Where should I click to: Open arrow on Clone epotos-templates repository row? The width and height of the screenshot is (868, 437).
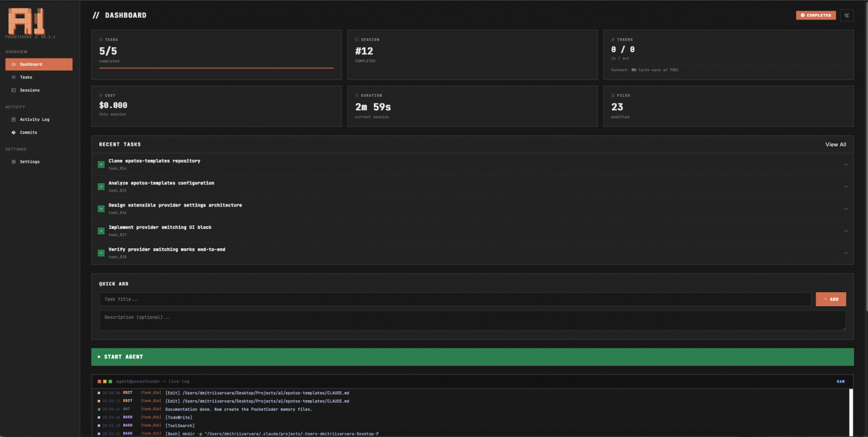click(x=845, y=165)
